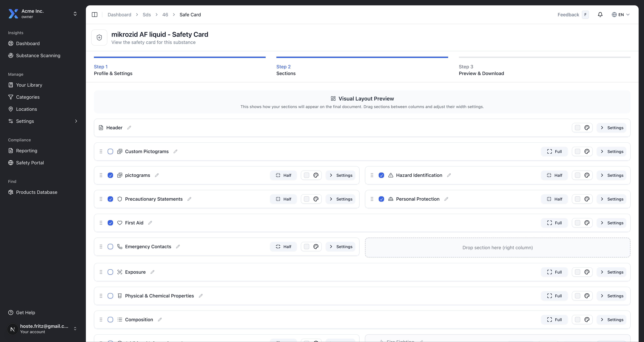Viewport: 644px width, 342px height.
Task: Click the Header row color swatch
Action: [x=577, y=128]
